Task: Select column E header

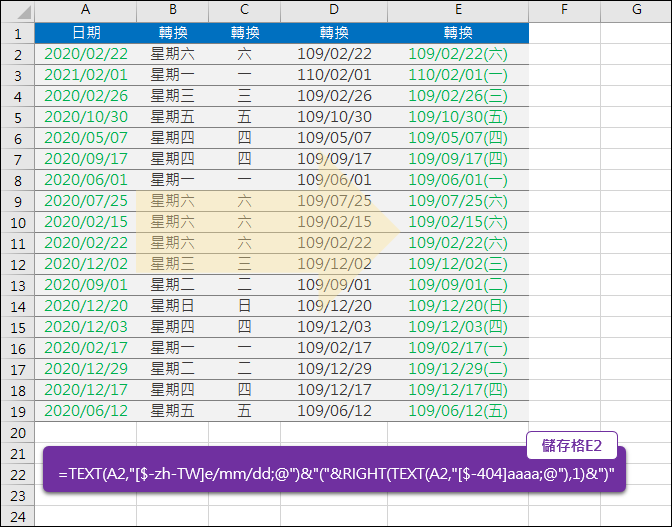Action: click(458, 10)
